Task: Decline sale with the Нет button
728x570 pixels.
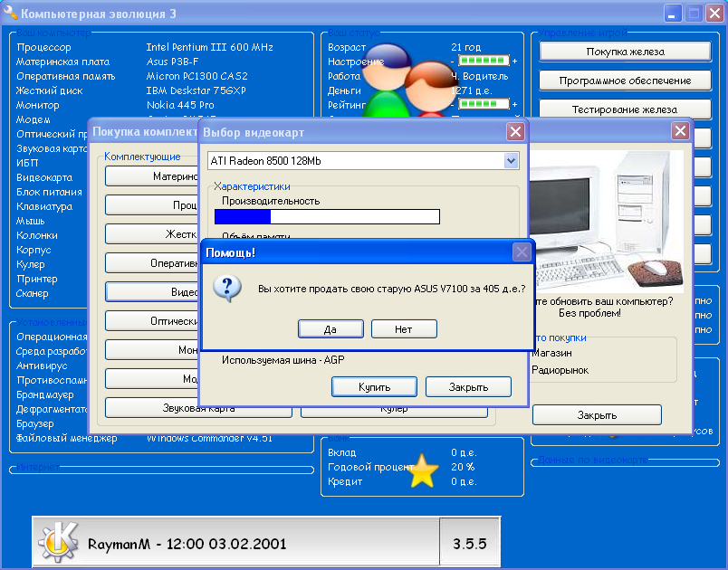Action: click(x=404, y=329)
